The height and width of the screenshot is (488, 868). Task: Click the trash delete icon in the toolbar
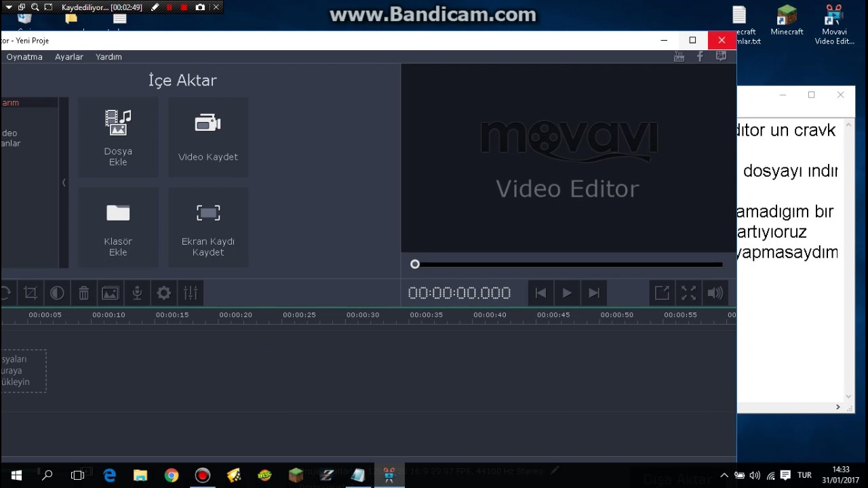click(83, 293)
